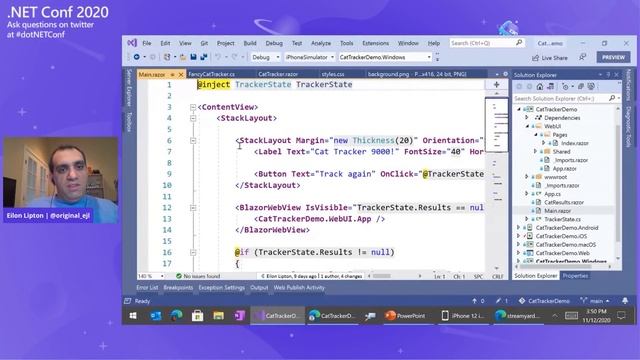Open the File menu

pyautogui.click(x=147, y=43)
